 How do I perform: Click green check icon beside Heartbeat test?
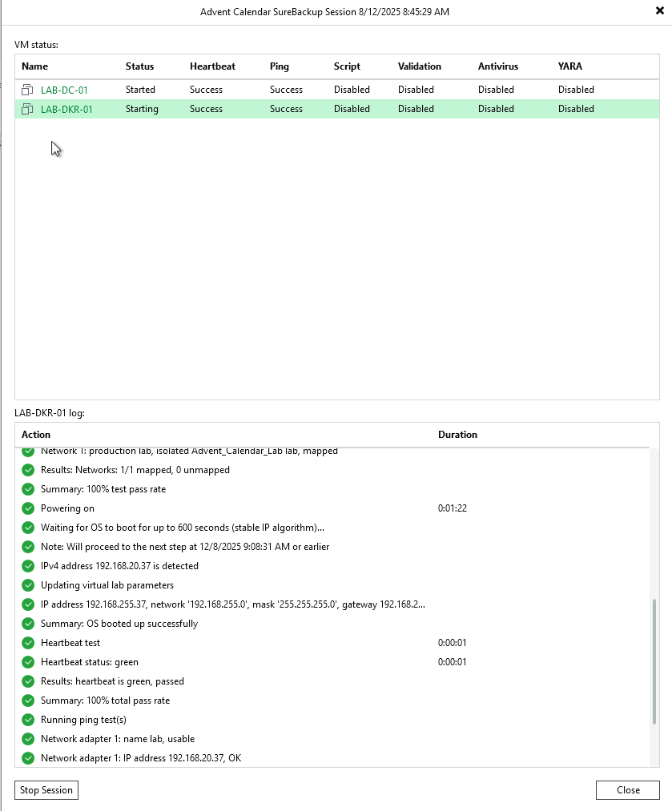point(28,643)
